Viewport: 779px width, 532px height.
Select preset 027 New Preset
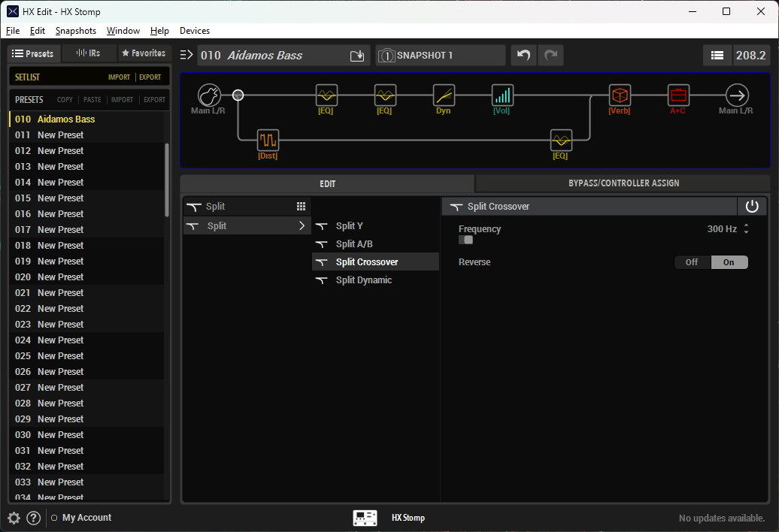pyautogui.click(x=86, y=388)
